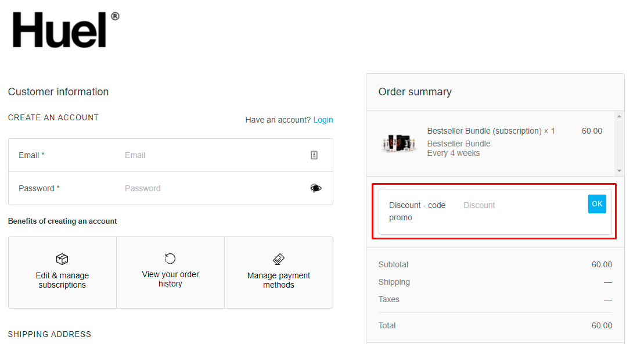The height and width of the screenshot is (344, 644).
Task: Click 'Benefits of creating an account' text
Action: [x=63, y=221]
